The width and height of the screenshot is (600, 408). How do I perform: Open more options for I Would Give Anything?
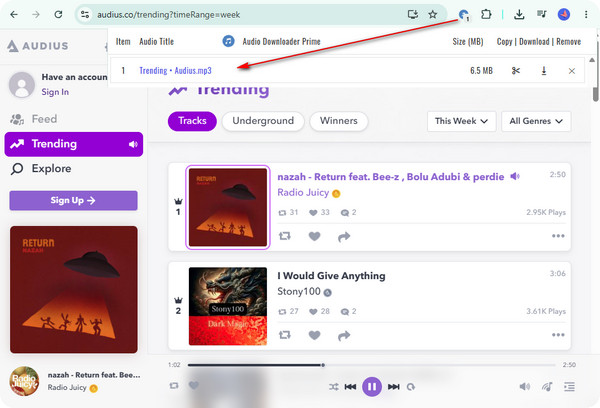tap(558, 335)
